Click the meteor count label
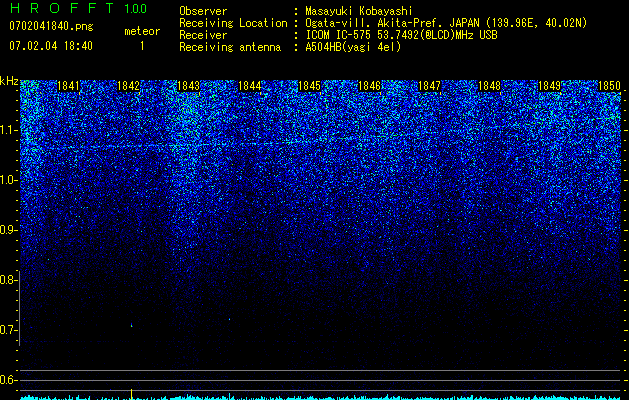The width and height of the screenshot is (629, 400). click(x=142, y=31)
